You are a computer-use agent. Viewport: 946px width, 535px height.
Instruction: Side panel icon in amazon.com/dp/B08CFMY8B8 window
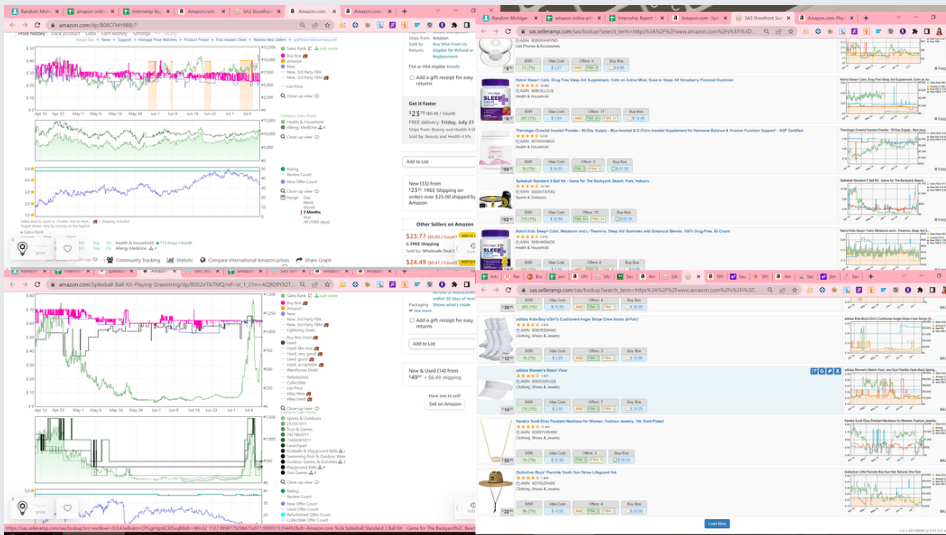pos(466,25)
